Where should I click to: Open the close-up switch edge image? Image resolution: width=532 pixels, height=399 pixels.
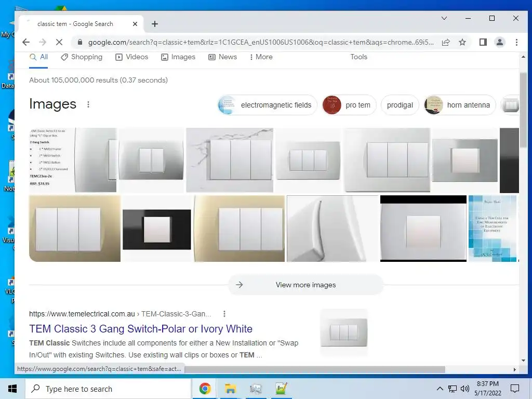tap(332, 229)
